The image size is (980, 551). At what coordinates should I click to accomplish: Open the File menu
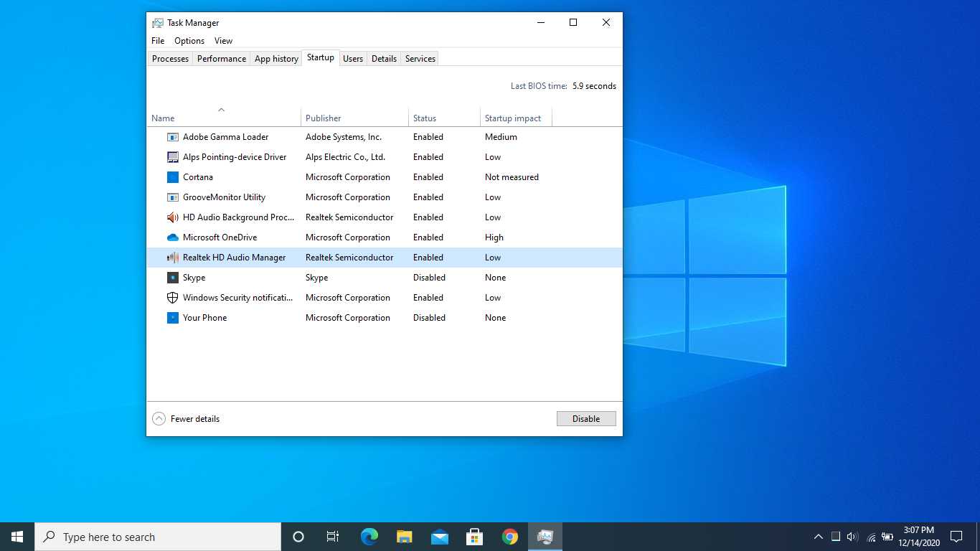[x=158, y=41]
